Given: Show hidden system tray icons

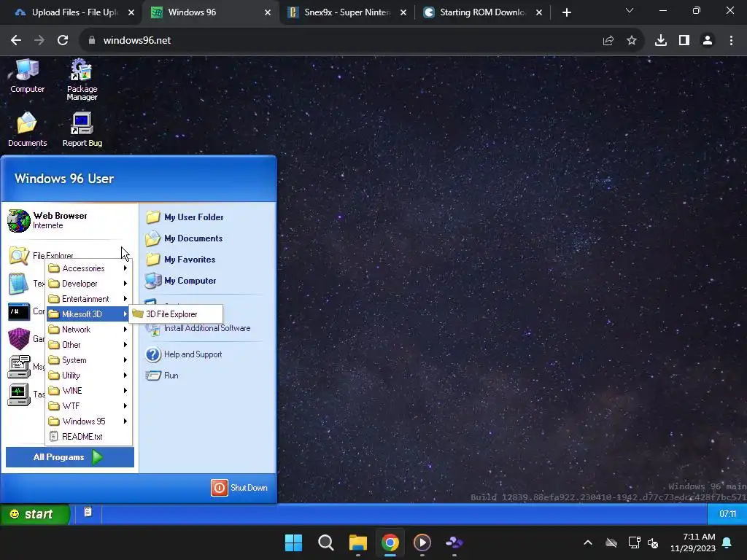Looking at the screenshot, I should 588,542.
